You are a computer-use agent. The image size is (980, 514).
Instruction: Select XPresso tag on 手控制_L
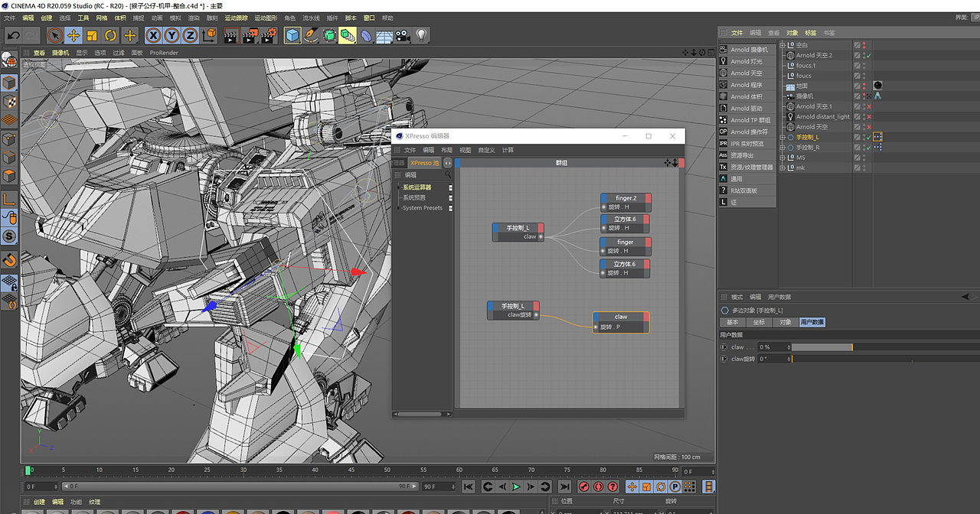[x=877, y=137]
